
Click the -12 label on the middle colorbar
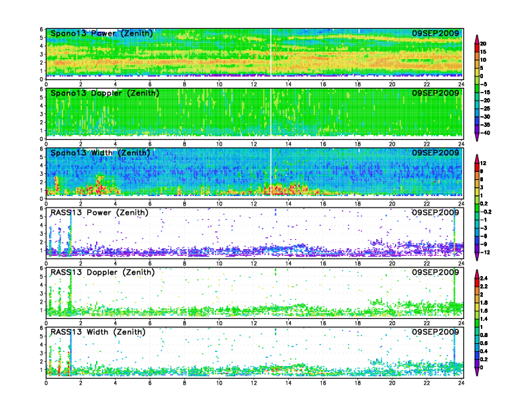tap(485, 253)
